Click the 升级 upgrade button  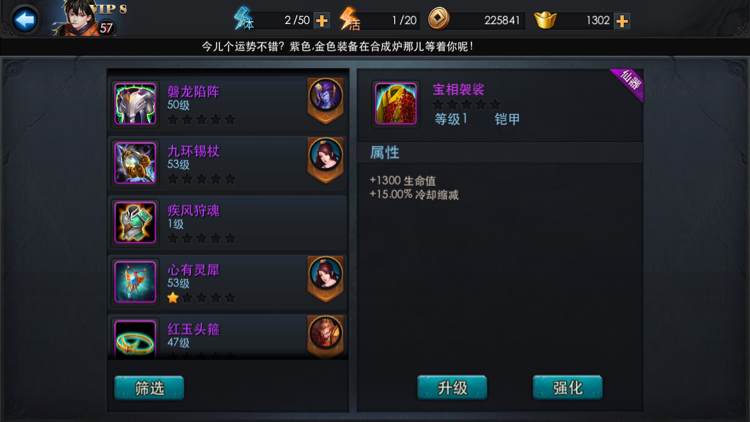(x=452, y=388)
